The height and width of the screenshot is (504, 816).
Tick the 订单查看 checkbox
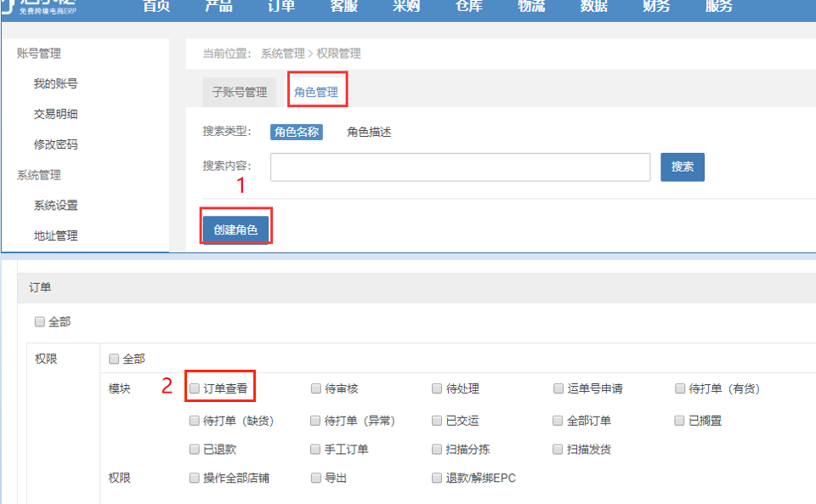click(195, 388)
